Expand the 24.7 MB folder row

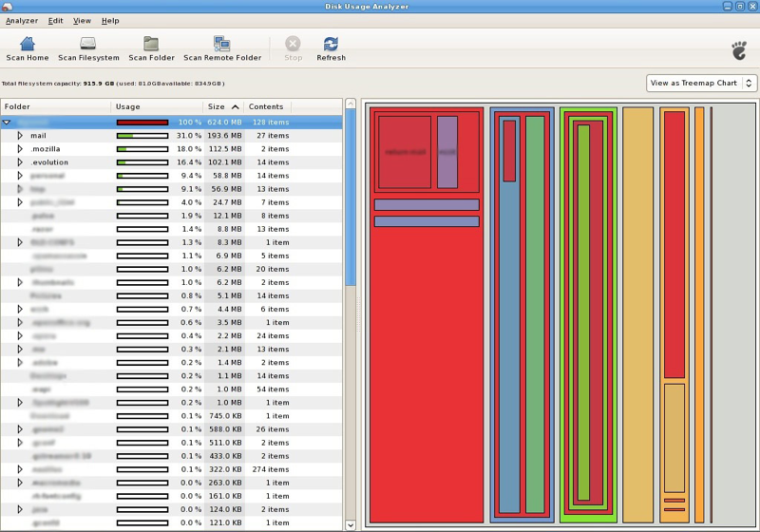(x=20, y=202)
